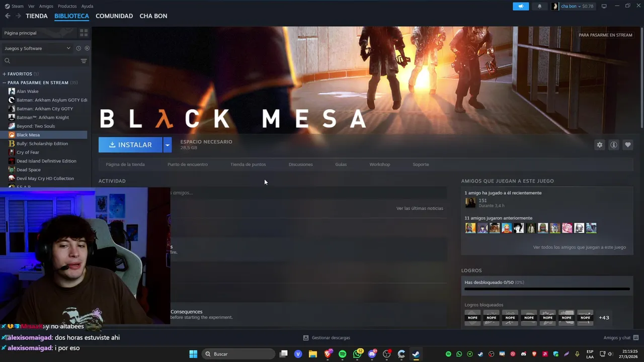
Task: Open Página de la tienda link
Action: coord(125,164)
